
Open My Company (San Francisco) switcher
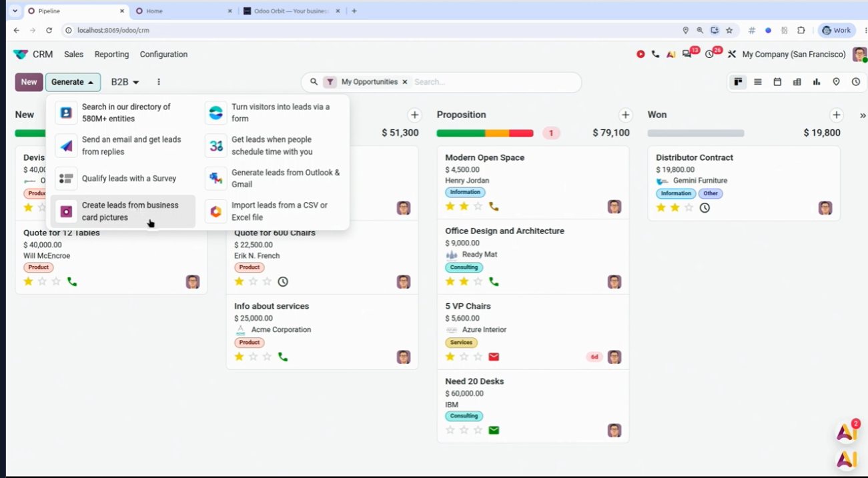(794, 55)
